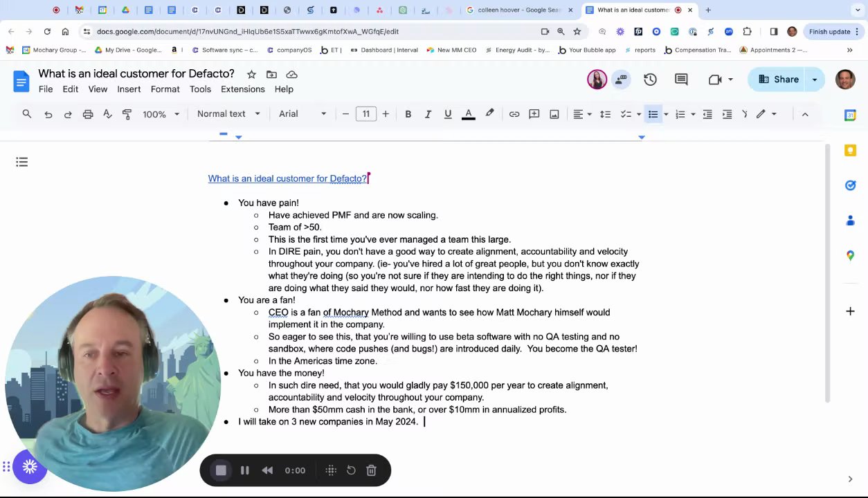868x498 pixels.
Task: Decrease the font size with minus
Action: [345, 114]
